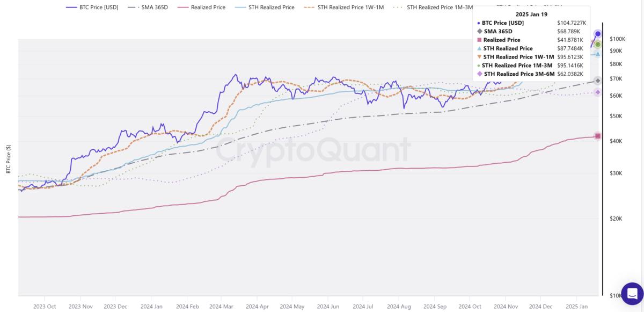Screen dimensions: 644x312
Task: Click the 2025 Jan x-axis label
Action: click(576, 306)
